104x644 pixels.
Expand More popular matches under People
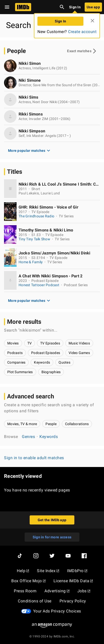29,151
